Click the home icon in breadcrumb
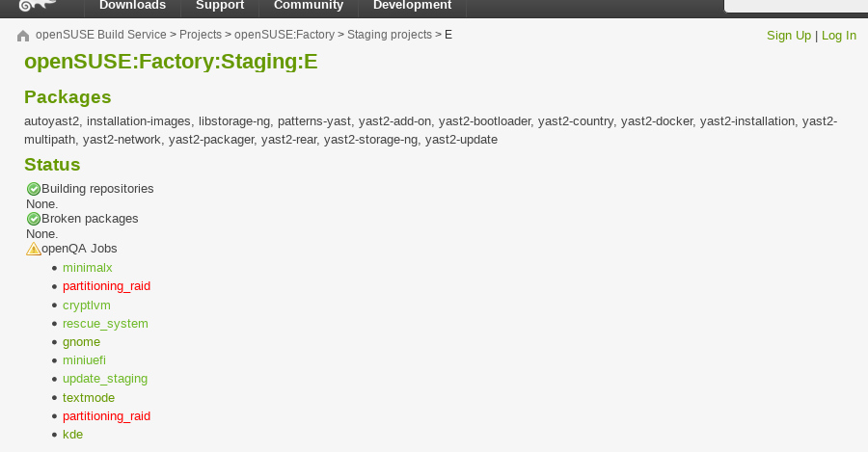Image resolution: width=868 pixels, height=452 pixels. click(x=23, y=36)
